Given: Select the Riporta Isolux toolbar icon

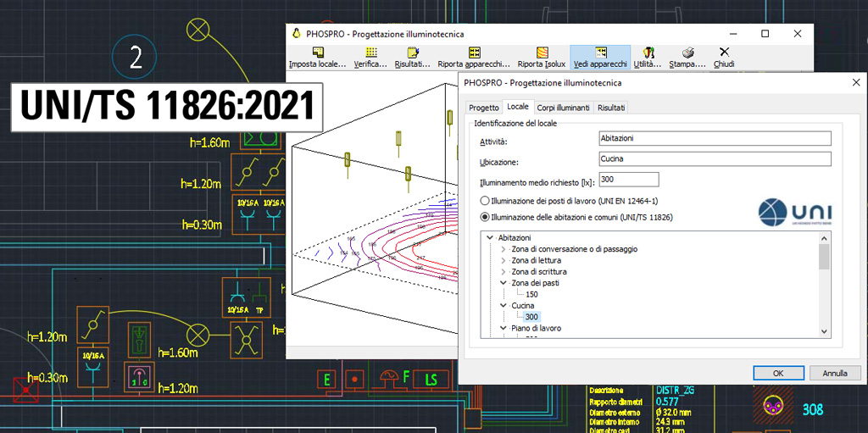Looking at the screenshot, I should coord(542,58).
